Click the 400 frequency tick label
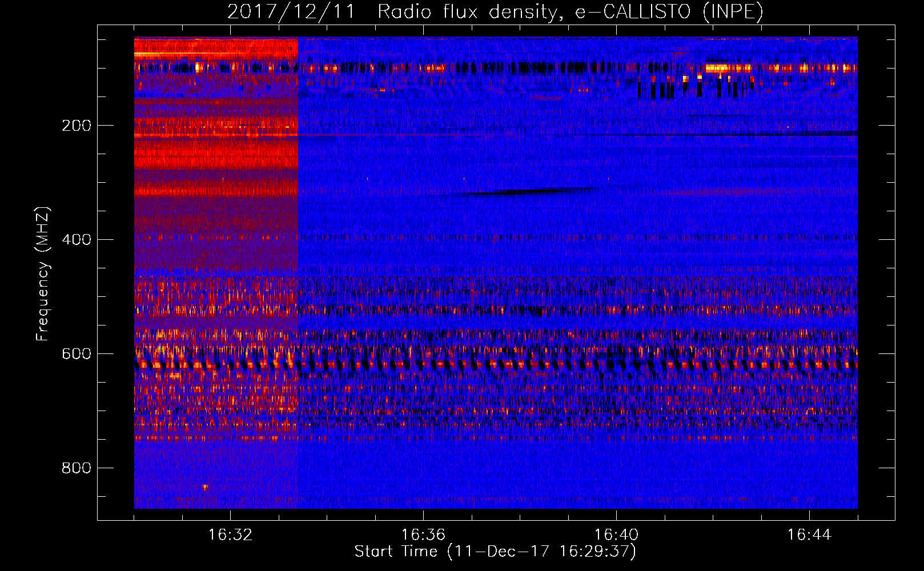Image resolution: width=924 pixels, height=571 pixels. coord(77,240)
